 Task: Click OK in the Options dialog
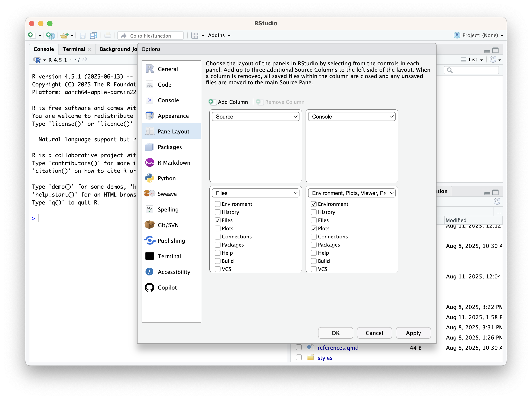click(335, 333)
